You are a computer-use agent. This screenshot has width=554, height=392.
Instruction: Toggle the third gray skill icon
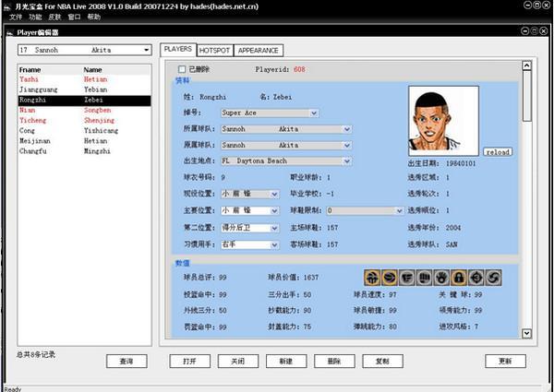click(x=406, y=278)
